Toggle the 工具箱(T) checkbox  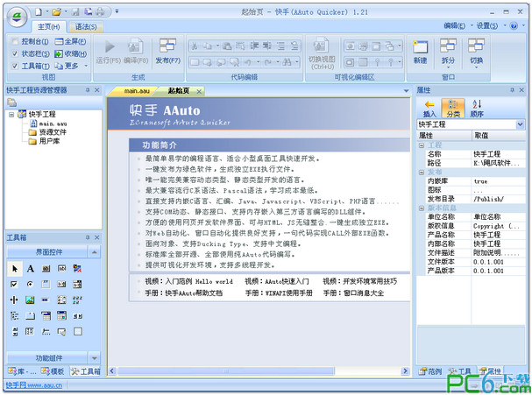[x=15, y=66]
